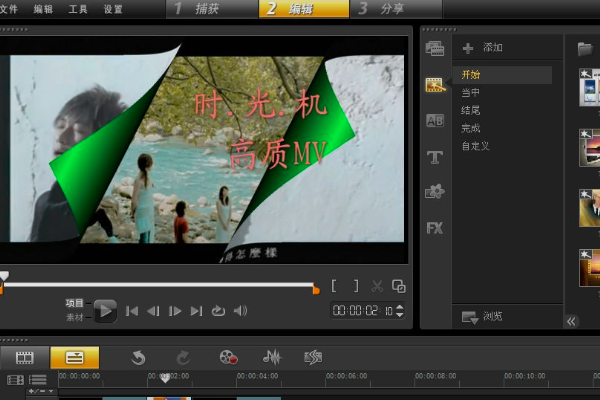Screen dimensions: 600x400
Task: Toggle repeat playback
Action: click(218, 311)
